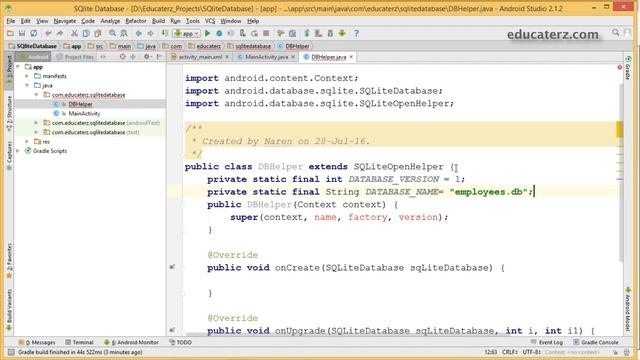Open the TODO tool window

pyautogui.click(x=180, y=342)
